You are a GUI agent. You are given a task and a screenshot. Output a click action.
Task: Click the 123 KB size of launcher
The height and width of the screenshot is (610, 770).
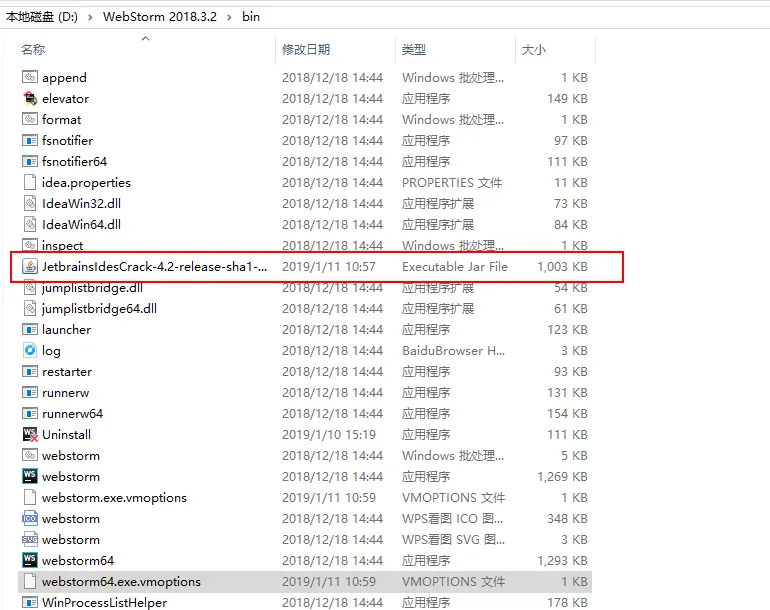pos(567,330)
